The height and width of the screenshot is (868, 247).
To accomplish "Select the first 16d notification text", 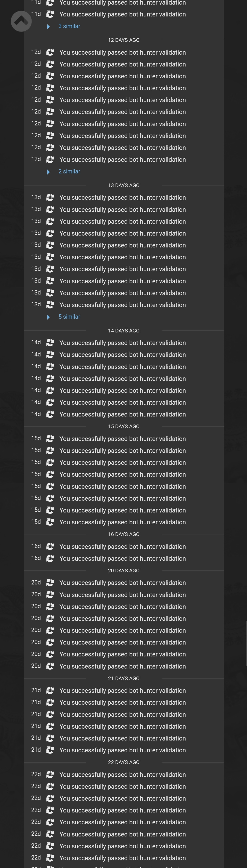I will pos(123,547).
